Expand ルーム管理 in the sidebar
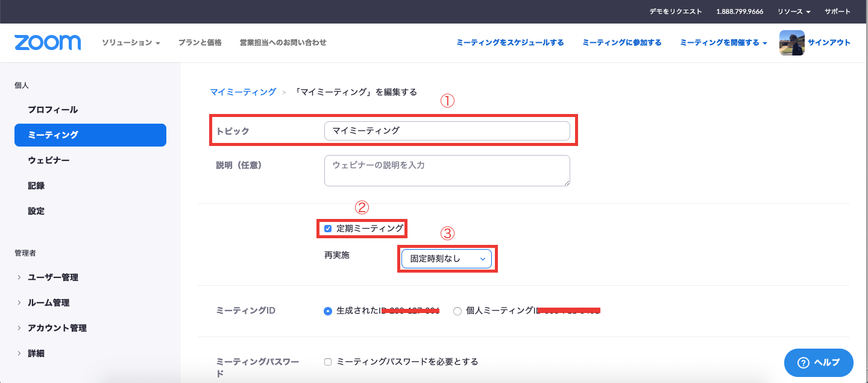 48,303
